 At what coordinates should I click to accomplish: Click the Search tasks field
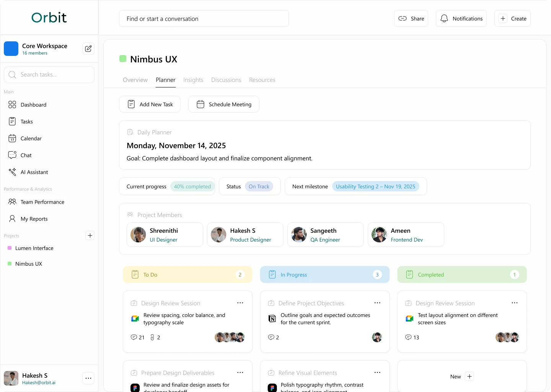49,75
